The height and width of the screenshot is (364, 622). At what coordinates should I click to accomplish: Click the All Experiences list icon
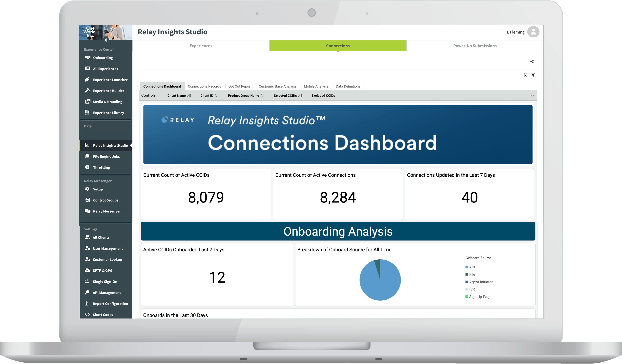87,69
